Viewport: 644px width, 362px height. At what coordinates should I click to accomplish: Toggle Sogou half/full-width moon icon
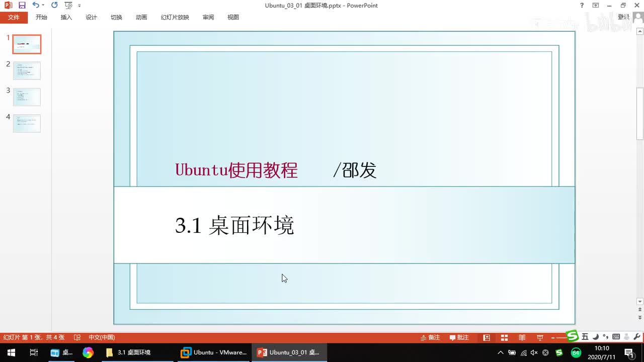(595, 337)
